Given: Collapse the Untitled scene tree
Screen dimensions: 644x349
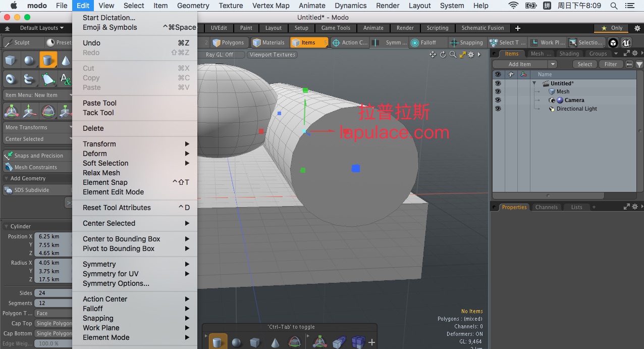Looking at the screenshot, I should coord(534,83).
